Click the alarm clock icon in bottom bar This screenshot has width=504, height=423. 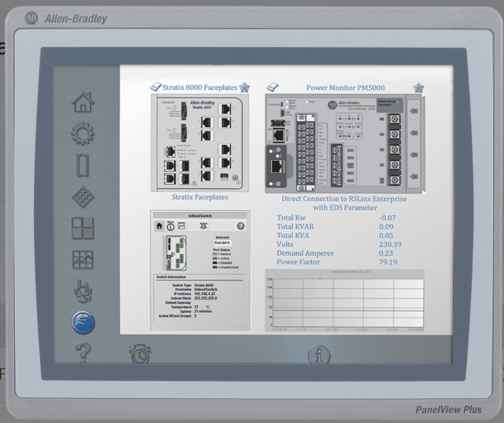[x=139, y=355]
